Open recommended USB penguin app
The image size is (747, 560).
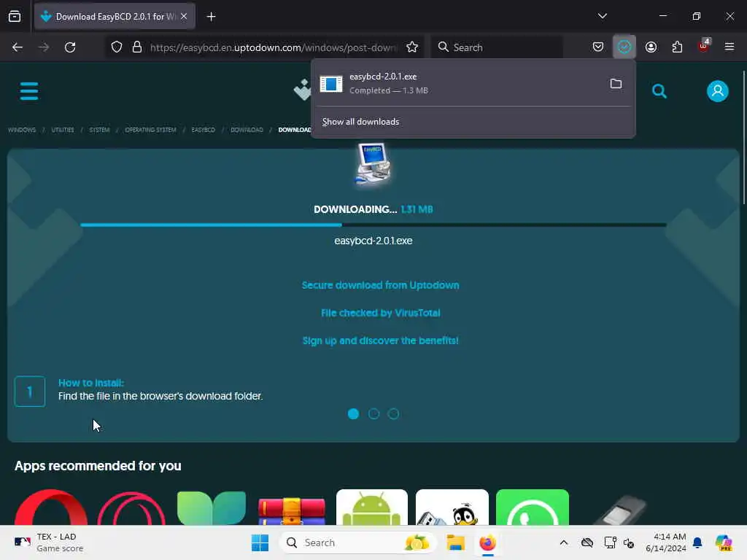(452, 507)
